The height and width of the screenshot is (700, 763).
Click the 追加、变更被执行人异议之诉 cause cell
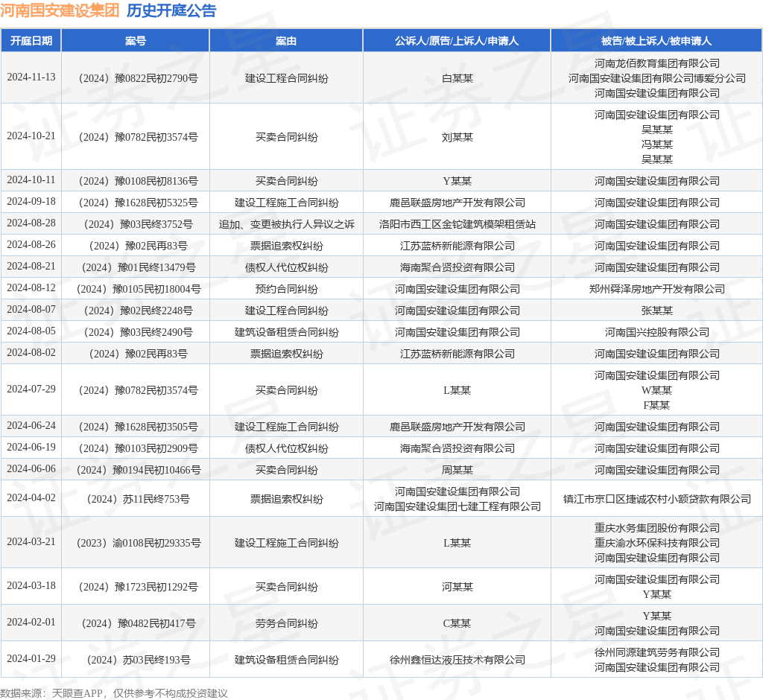pos(286,224)
